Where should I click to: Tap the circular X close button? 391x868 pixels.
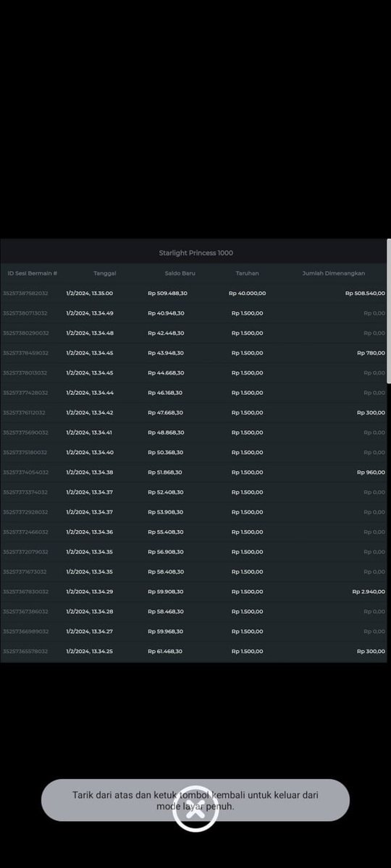(195, 809)
